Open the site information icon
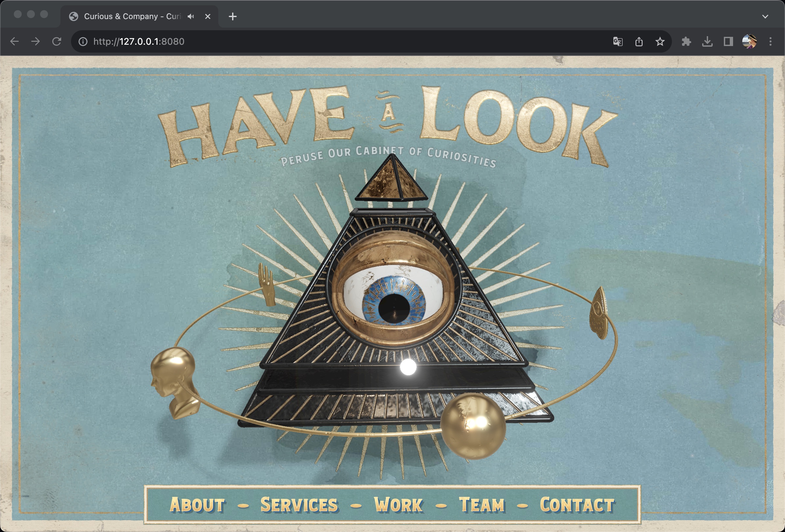This screenshot has width=785, height=532. tap(83, 41)
